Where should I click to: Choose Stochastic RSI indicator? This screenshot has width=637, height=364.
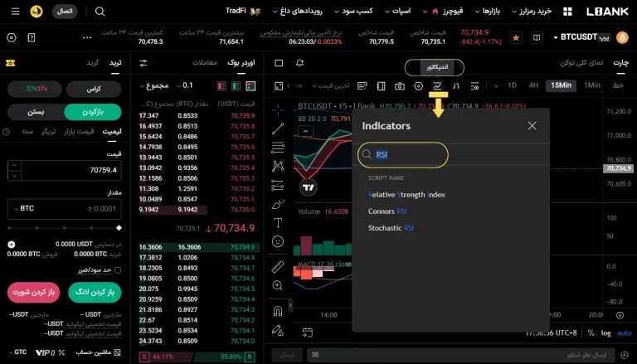(391, 228)
